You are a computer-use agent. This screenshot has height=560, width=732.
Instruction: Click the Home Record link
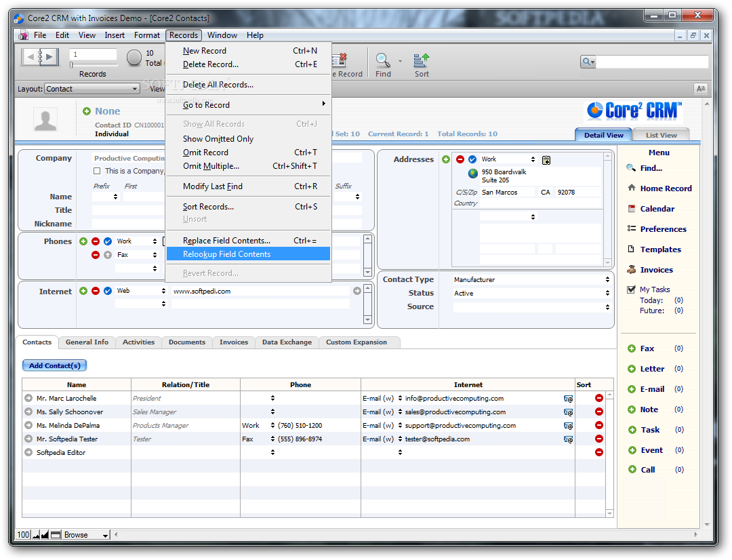[x=666, y=188]
